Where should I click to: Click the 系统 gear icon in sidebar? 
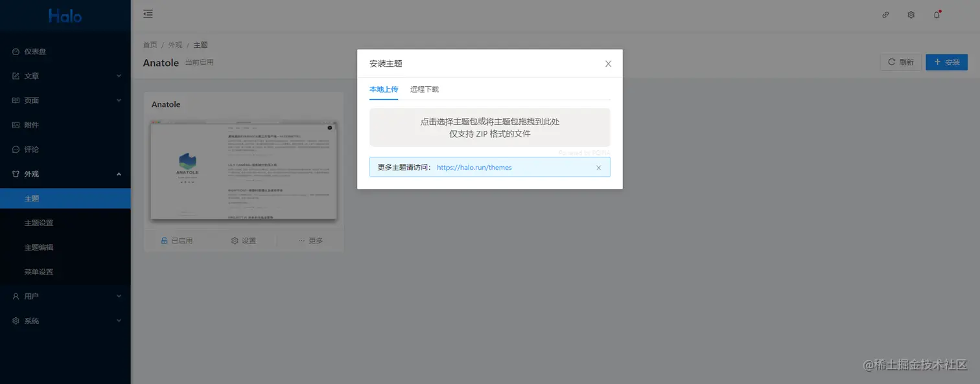16,321
